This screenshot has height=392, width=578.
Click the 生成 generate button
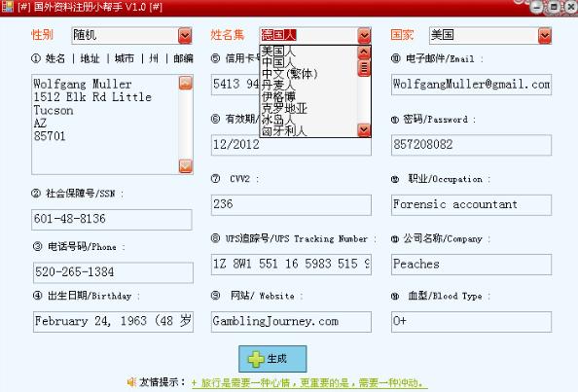(x=272, y=359)
